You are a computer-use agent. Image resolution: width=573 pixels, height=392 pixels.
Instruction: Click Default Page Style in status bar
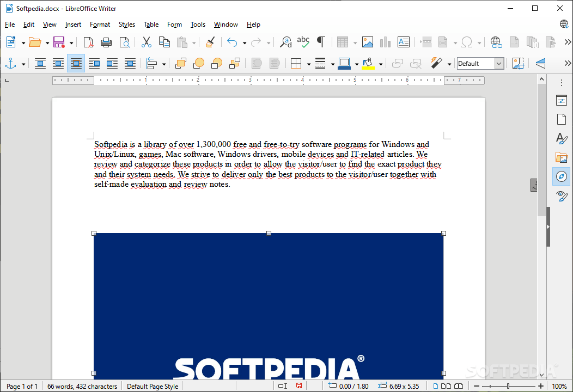tap(153, 386)
